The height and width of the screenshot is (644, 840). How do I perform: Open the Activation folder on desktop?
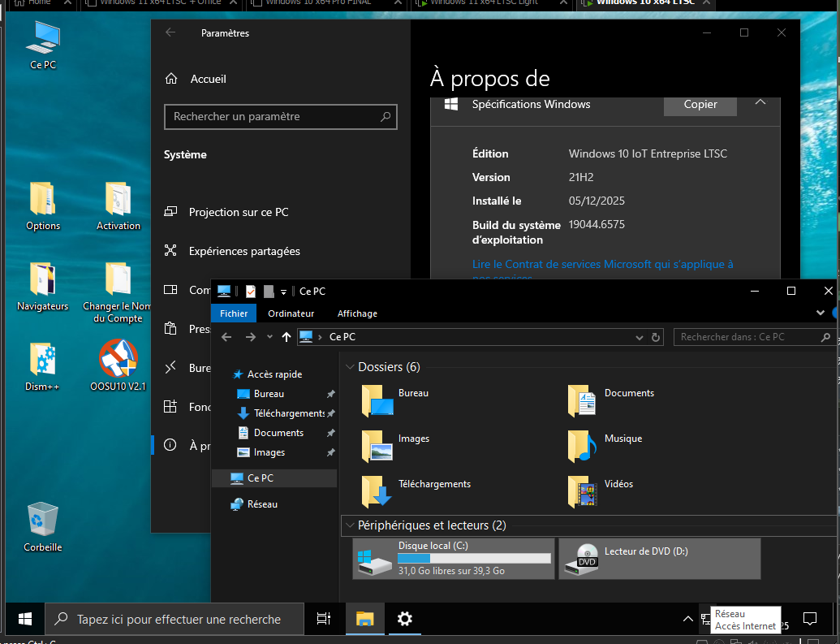click(x=118, y=206)
